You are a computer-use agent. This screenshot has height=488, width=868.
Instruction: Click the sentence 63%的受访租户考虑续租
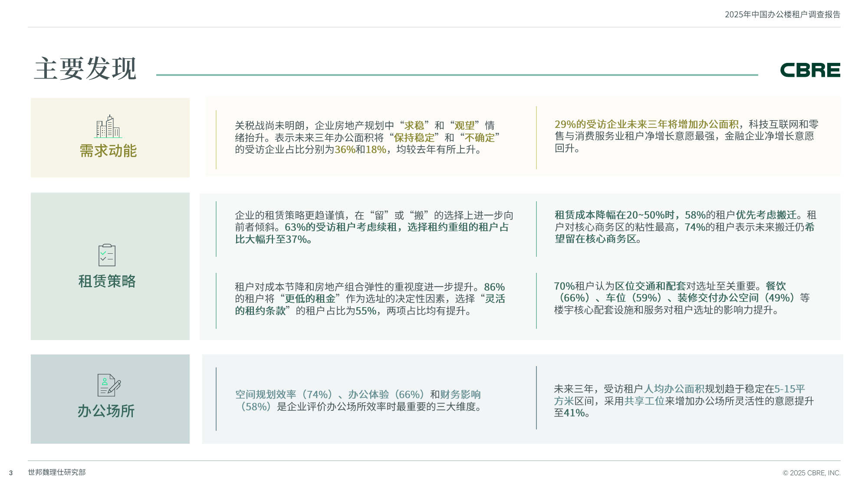coord(341,227)
